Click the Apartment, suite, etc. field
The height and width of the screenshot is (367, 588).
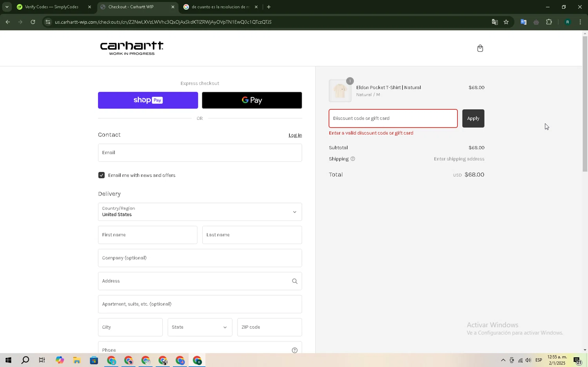200,304
